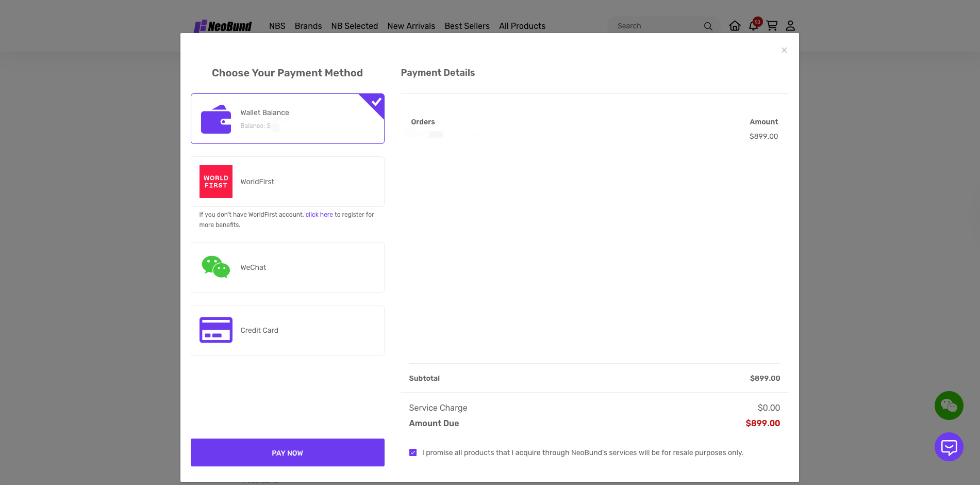View Best Sellers page
The image size is (980, 485).
(467, 26)
